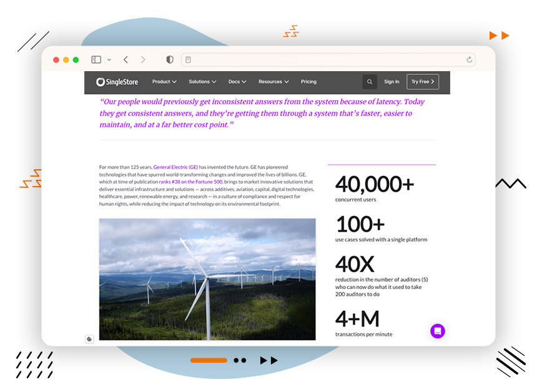Click the Try Free button
This screenshot has width=537, height=392.
pyautogui.click(x=422, y=81)
